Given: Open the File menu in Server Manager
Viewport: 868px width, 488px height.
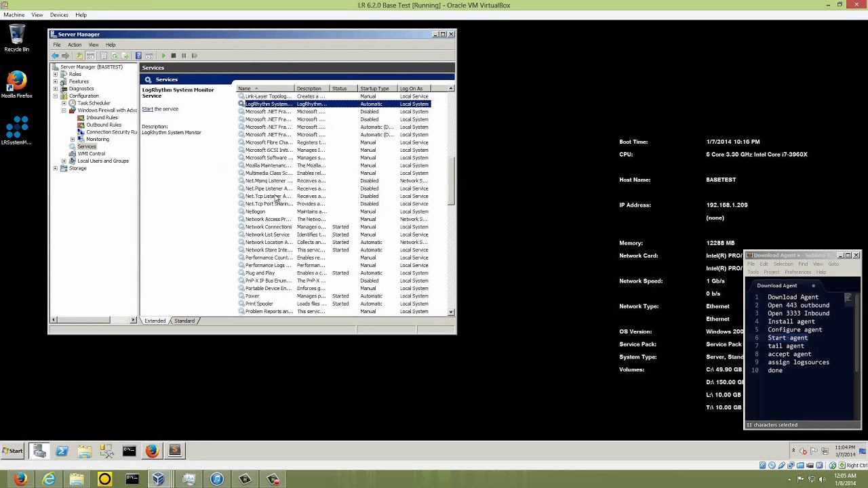Looking at the screenshot, I should pyautogui.click(x=57, y=45).
